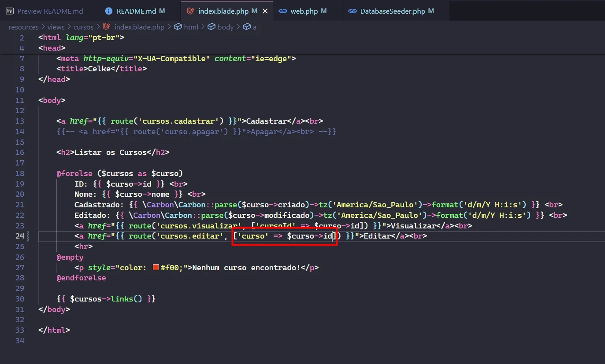Click the PHP icon on web.php tab
Screen dimensions: 605x364
point(283,11)
